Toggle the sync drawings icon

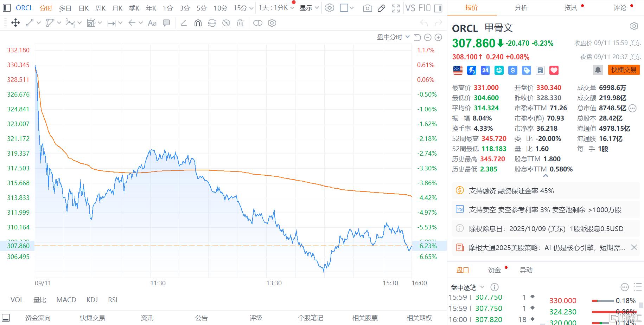pyautogui.click(x=212, y=23)
